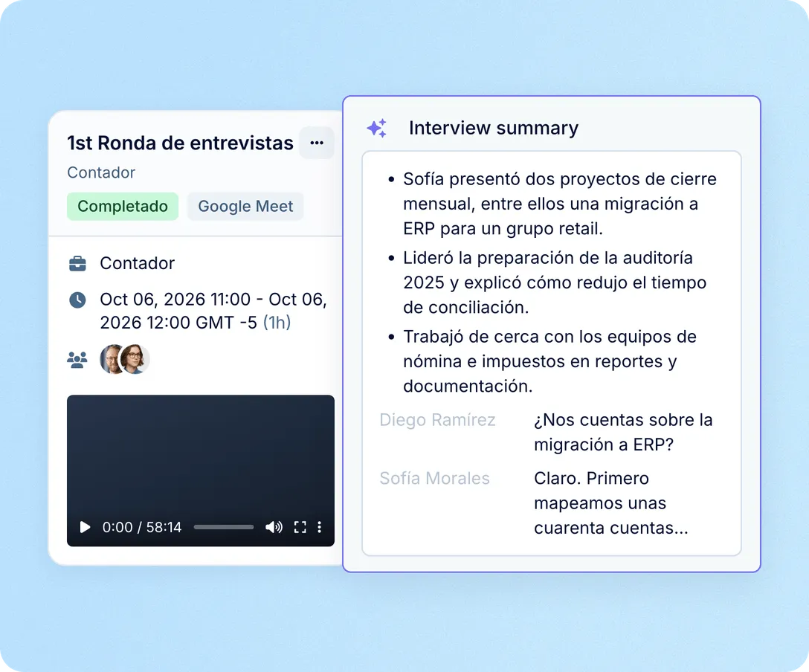809x672 pixels.
Task: Click the Contador job label beside briefcase
Action: pyautogui.click(x=138, y=263)
